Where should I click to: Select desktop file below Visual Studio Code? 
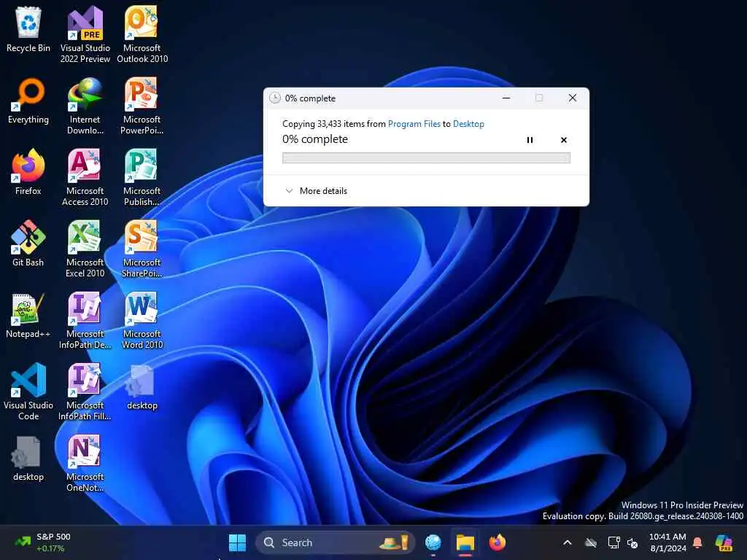(28, 458)
